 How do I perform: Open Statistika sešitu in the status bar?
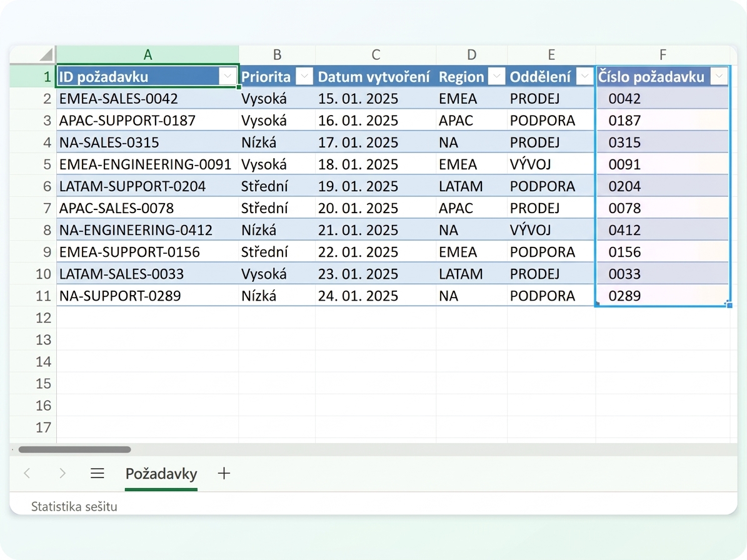coord(74,506)
